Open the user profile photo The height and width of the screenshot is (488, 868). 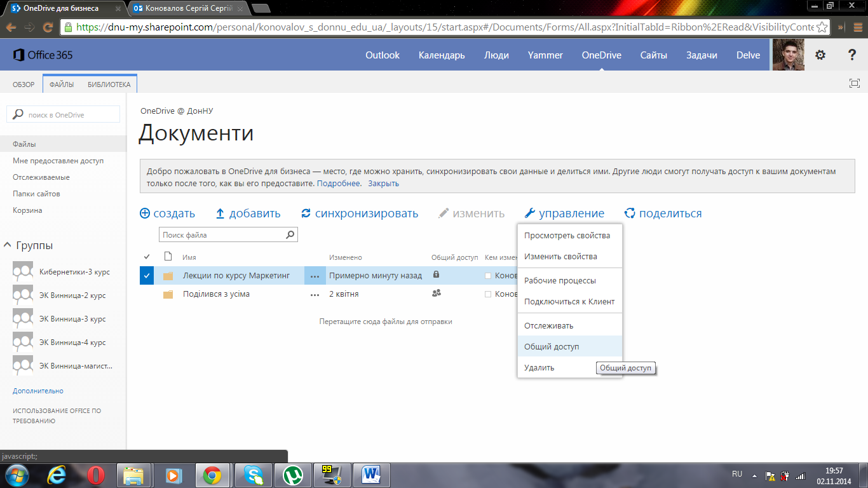coord(789,55)
